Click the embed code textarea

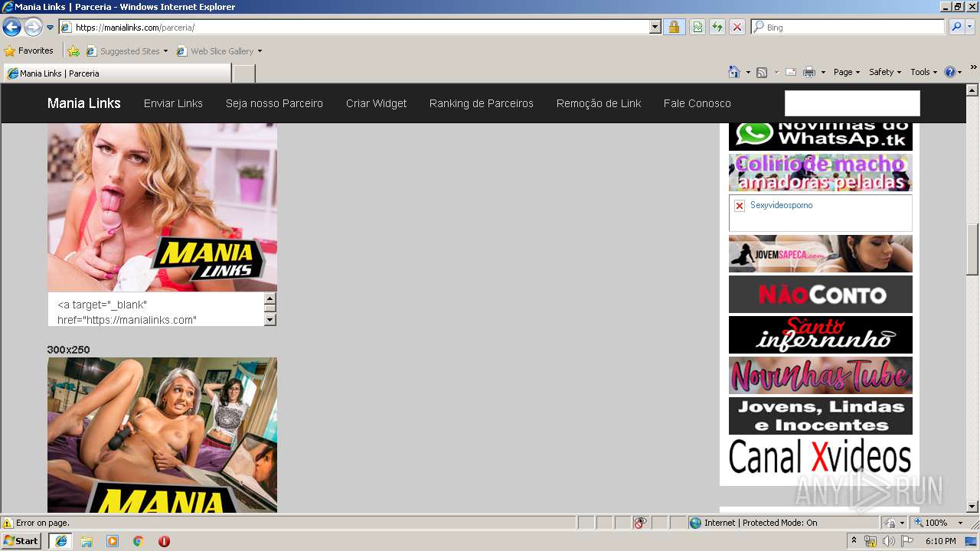click(156, 309)
